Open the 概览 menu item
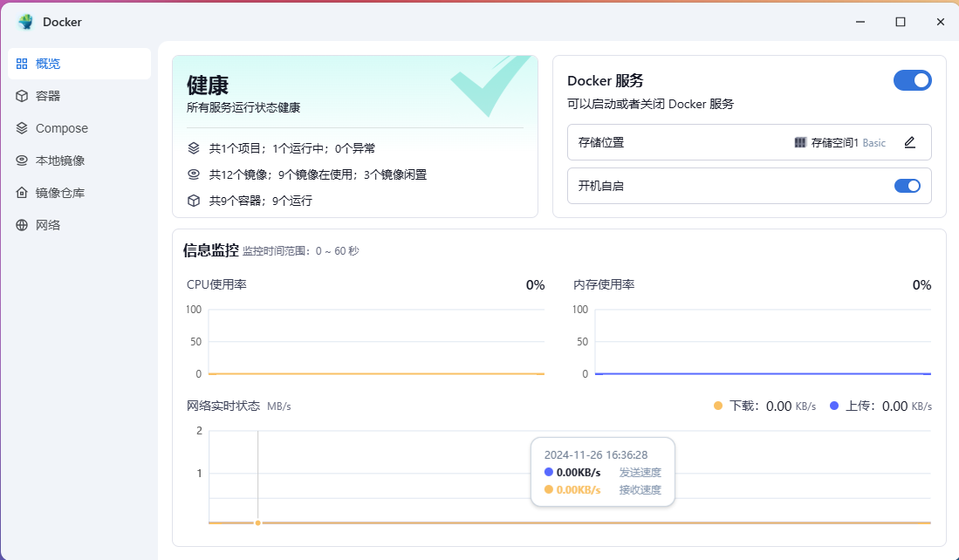 tap(79, 64)
